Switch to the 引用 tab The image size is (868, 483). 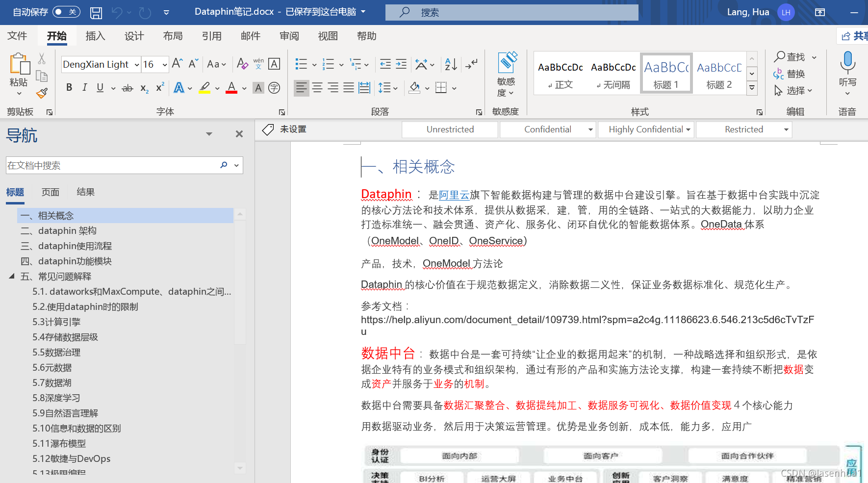[211, 36]
